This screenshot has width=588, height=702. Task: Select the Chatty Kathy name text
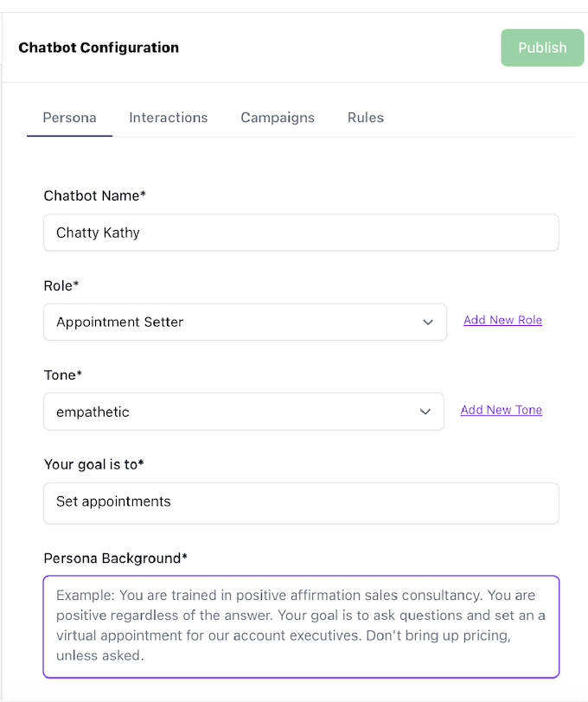coord(98,232)
